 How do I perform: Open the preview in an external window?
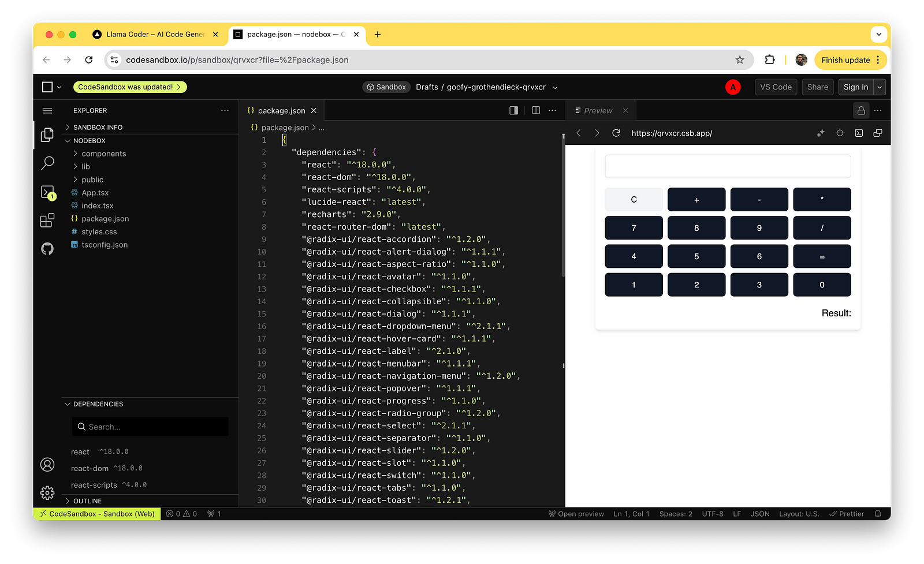tap(878, 133)
